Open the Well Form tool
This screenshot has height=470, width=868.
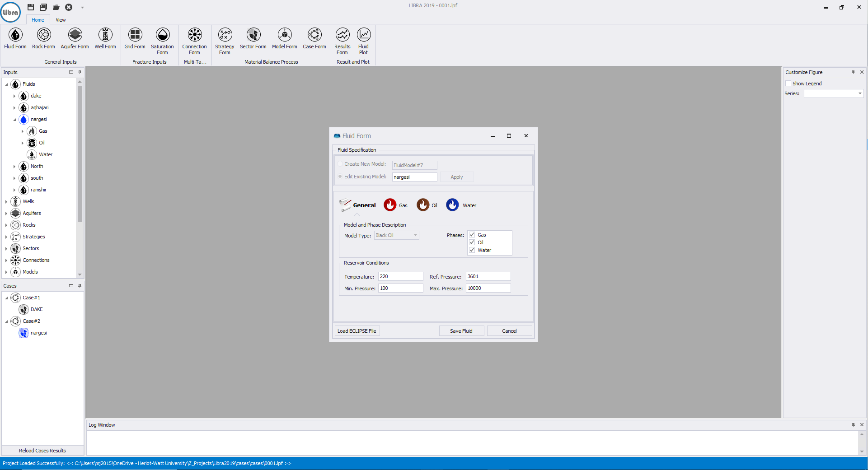click(105, 38)
